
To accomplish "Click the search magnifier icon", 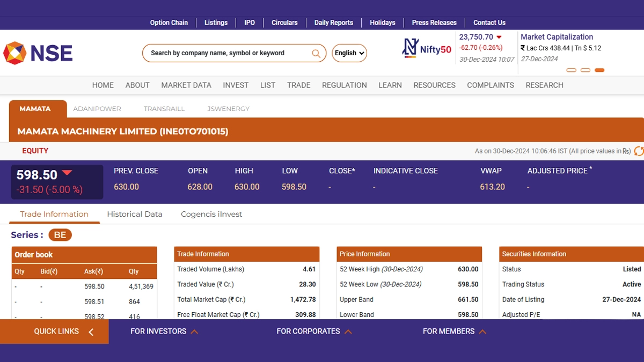I will tap(316, 53).
